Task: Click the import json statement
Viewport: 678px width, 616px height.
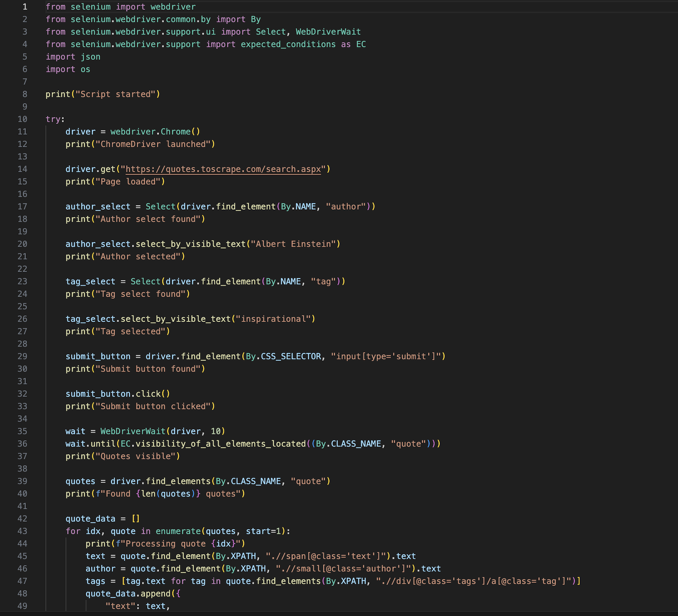Action: click(x=73, y=57)
